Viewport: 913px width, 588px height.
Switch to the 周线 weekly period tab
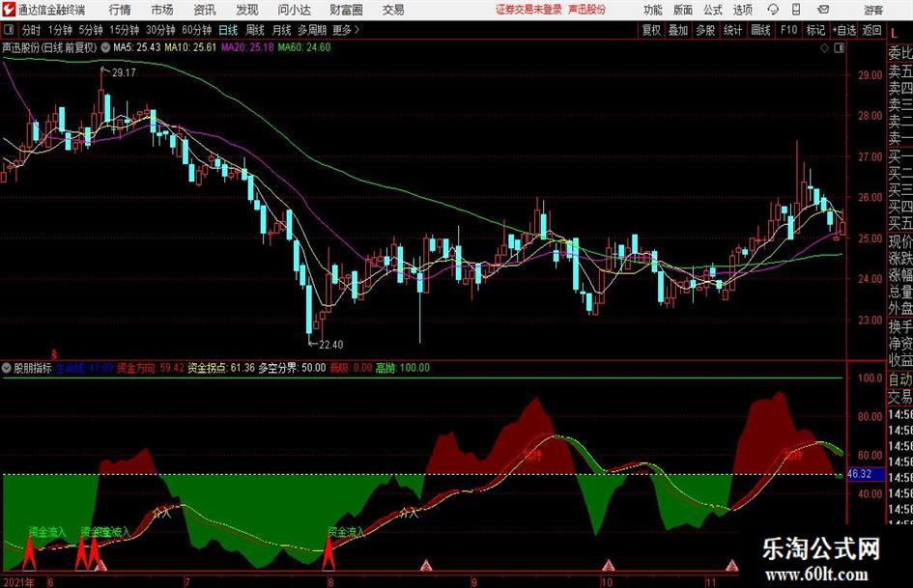click(x=254, y=30)
